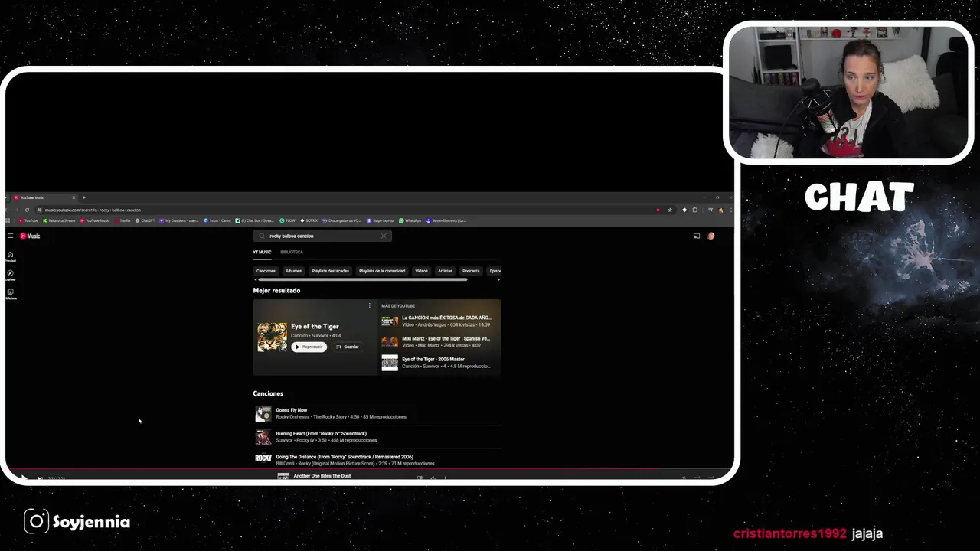The image size is (980, 551).
Task: Click the white diamond extension icon
Action: pyautogui.click(x=684, y=210)
